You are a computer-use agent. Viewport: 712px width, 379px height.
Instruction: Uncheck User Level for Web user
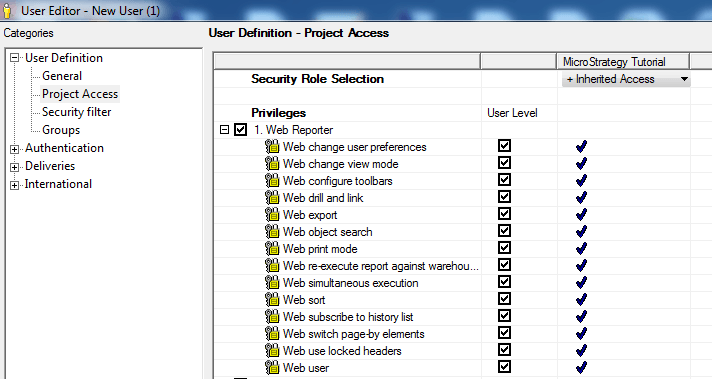click(x=504, y=367)
